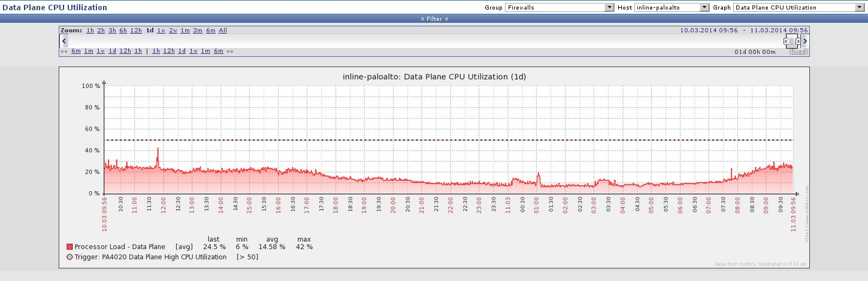Set zoom period to 3m
The height and width of the screenshot is (281, 868).
pos(197,30)
